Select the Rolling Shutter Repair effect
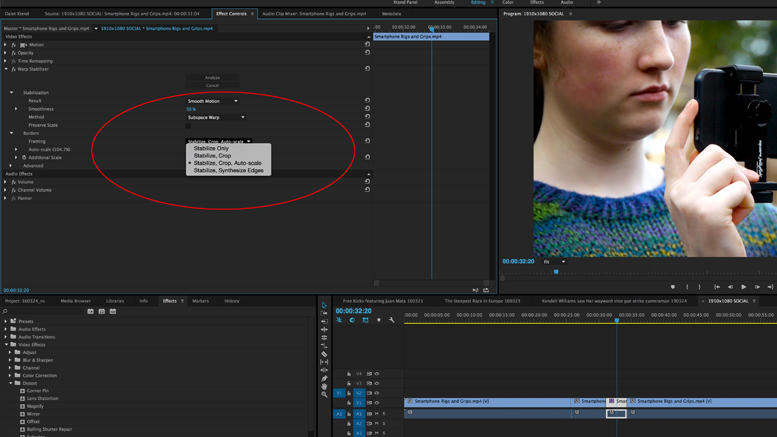 point(49,429)
